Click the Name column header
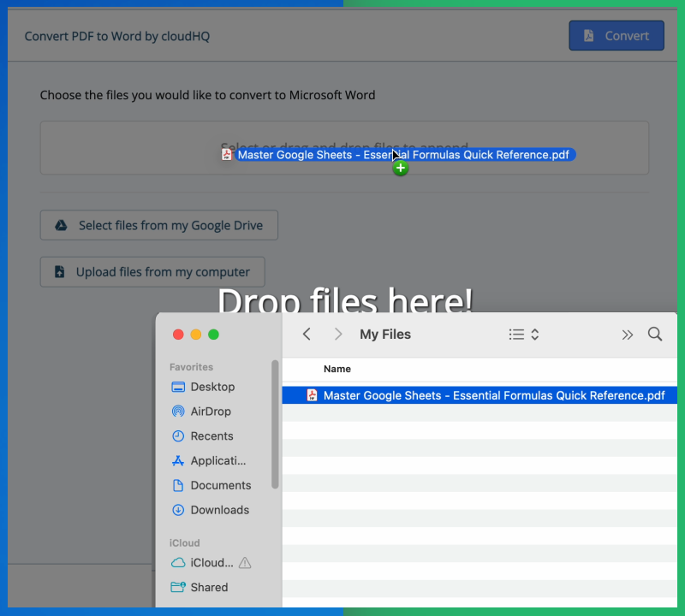The height and width of the screenshot is (616, 685). pos(337,369)
